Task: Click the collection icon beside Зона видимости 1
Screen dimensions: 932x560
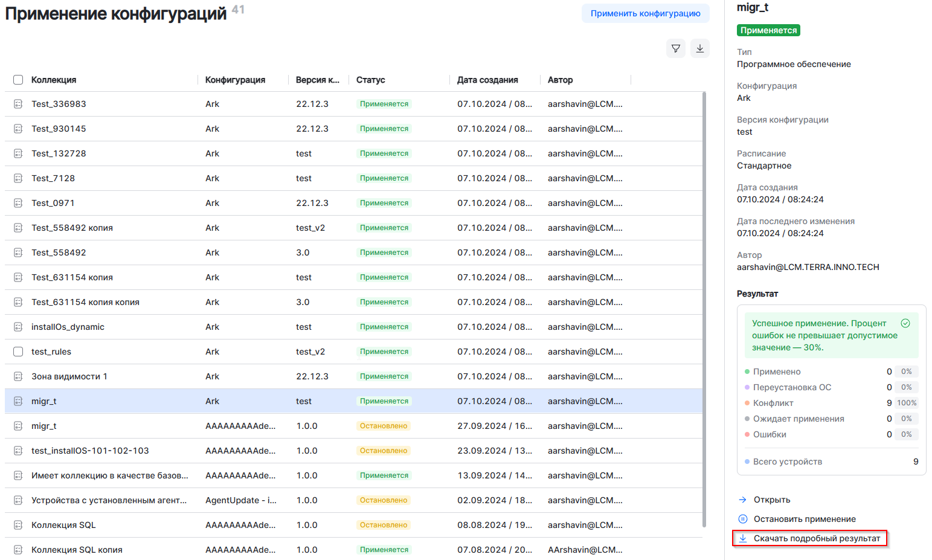Action: 18,376
